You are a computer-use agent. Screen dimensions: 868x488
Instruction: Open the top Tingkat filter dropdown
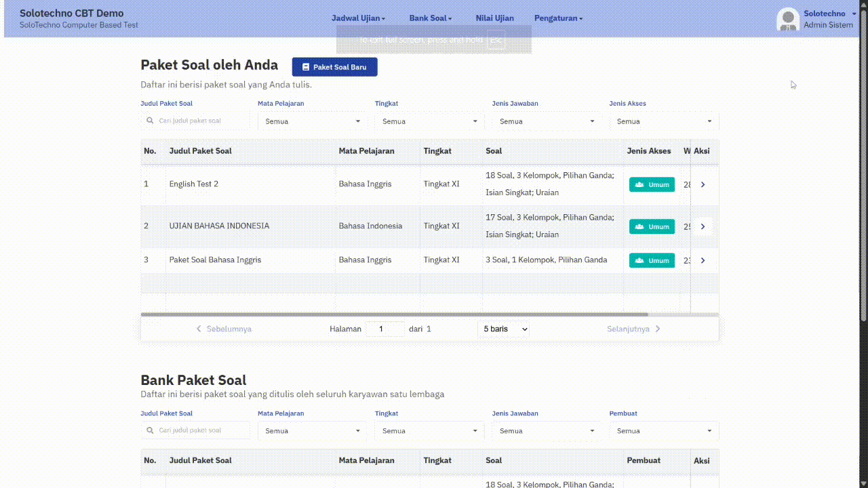click(429, 121)
